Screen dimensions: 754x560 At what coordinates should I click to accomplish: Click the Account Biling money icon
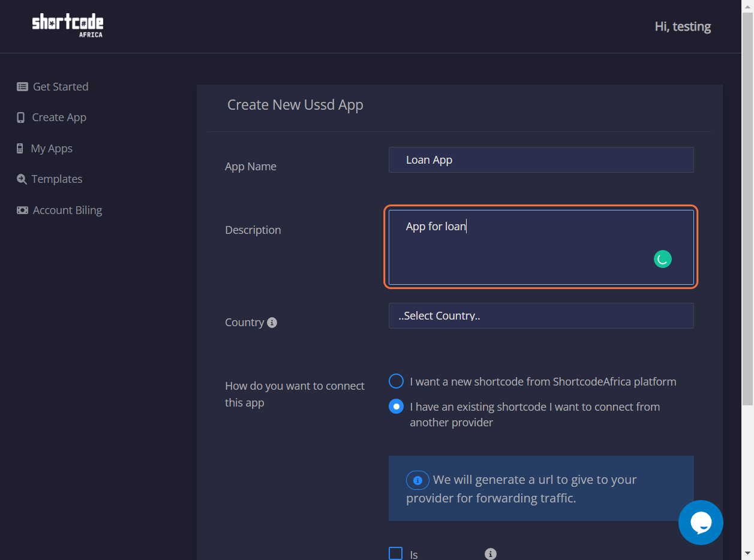(22, 210)
